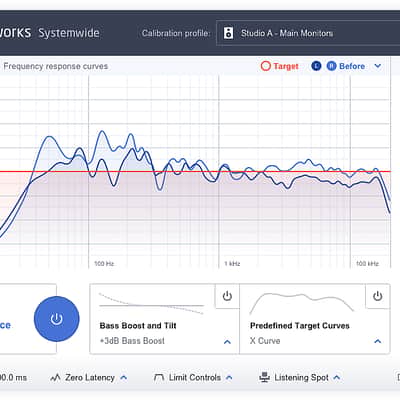This screenshot has height=400, width=400.
Task: Click the X Curve target thumbnail
Action: [x=302, y=303]
